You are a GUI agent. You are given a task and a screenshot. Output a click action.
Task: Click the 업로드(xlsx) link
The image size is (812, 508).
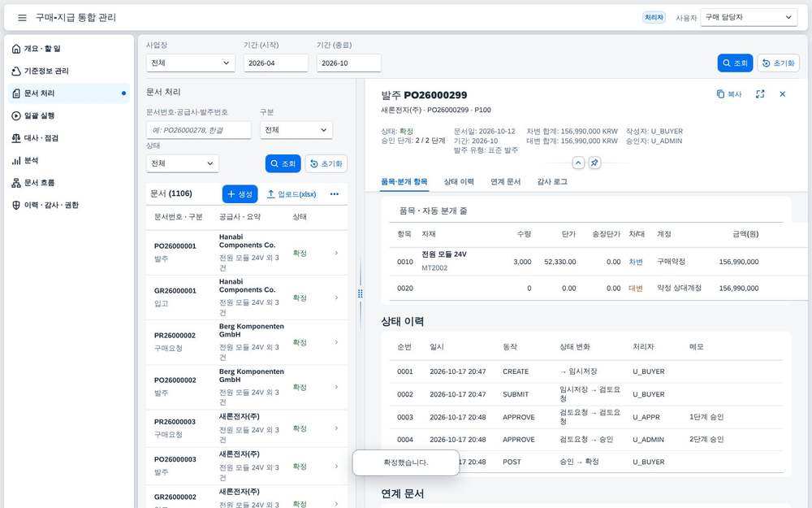(292, 194)
